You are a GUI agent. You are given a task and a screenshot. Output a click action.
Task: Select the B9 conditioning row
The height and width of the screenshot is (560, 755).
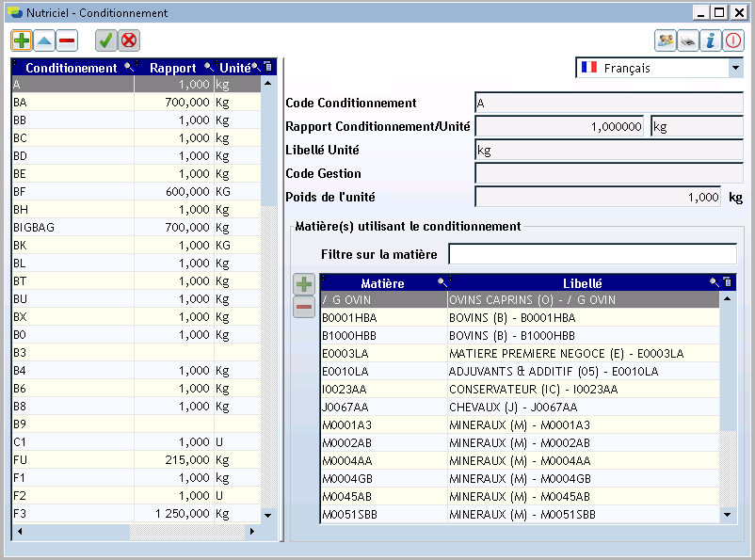[x=137, y=424]
